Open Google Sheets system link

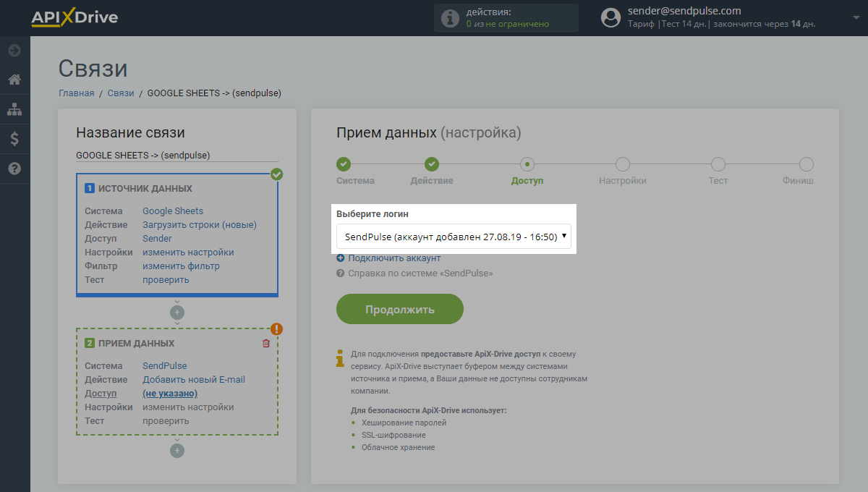(173, 211)
